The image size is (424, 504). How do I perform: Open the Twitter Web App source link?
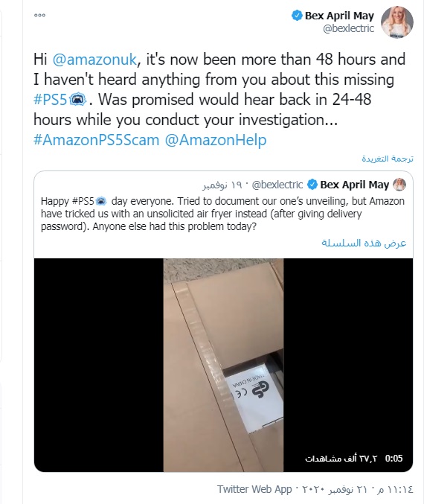[254, 489]
